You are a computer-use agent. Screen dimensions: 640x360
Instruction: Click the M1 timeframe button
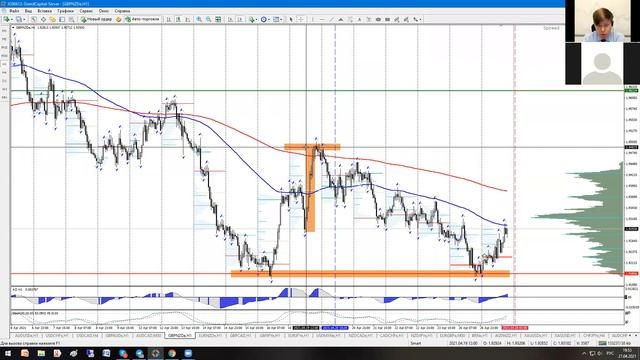4,31
